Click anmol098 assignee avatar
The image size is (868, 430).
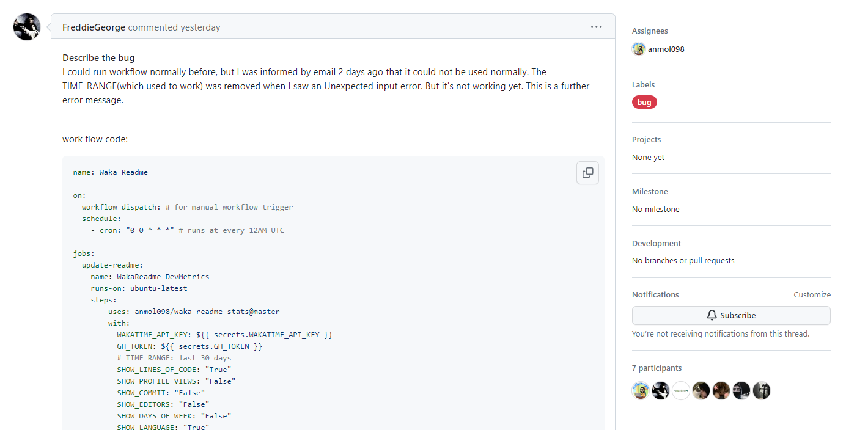[x=639, y=49]
